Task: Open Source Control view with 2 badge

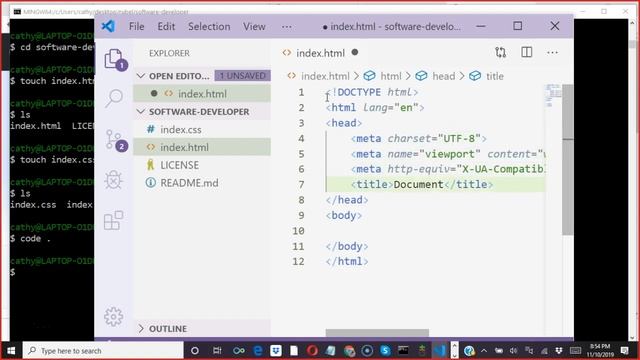Action: pyautogui.click(x=114, y=140)
